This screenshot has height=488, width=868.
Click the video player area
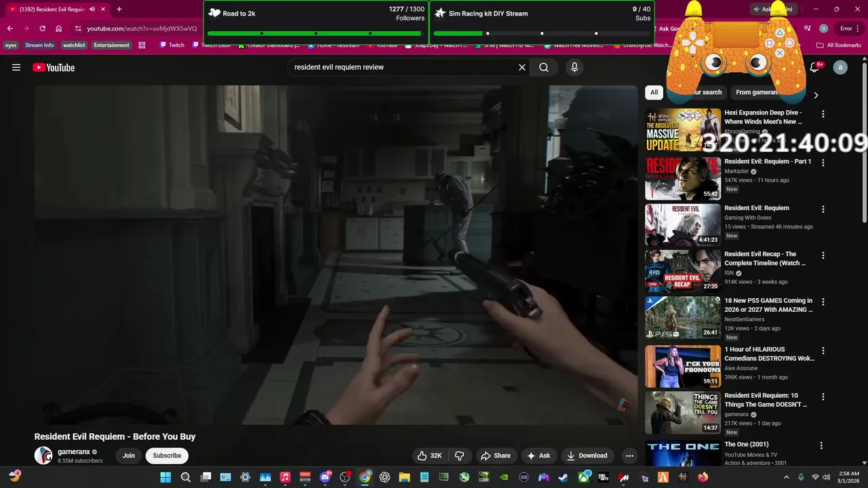[x=336, y=255]
